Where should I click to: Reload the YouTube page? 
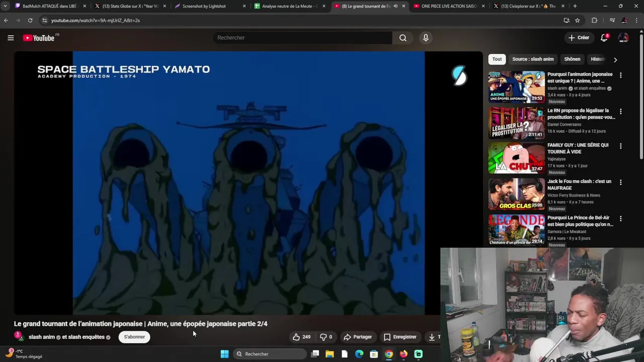coord(30,20)
